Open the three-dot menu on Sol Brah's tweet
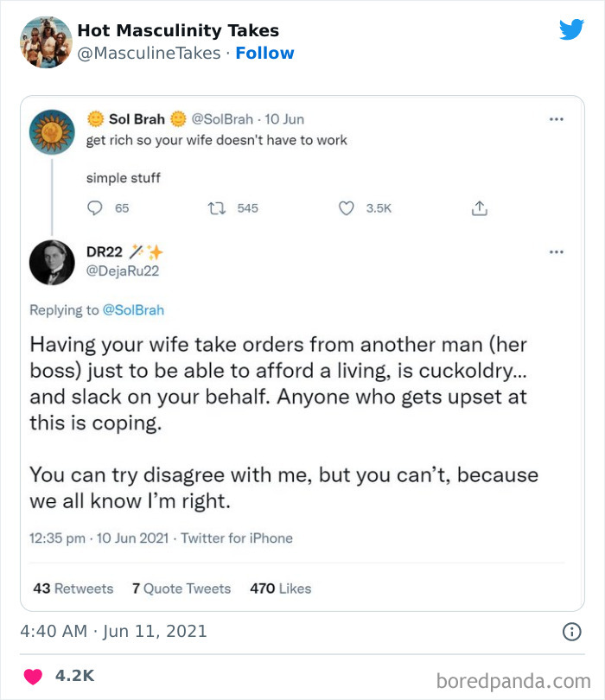605x700 pixels. [x=557, y=119]
